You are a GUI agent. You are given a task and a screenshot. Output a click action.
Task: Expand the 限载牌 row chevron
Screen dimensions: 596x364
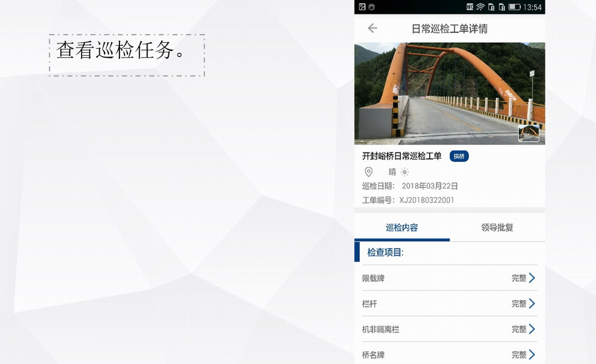532,278
